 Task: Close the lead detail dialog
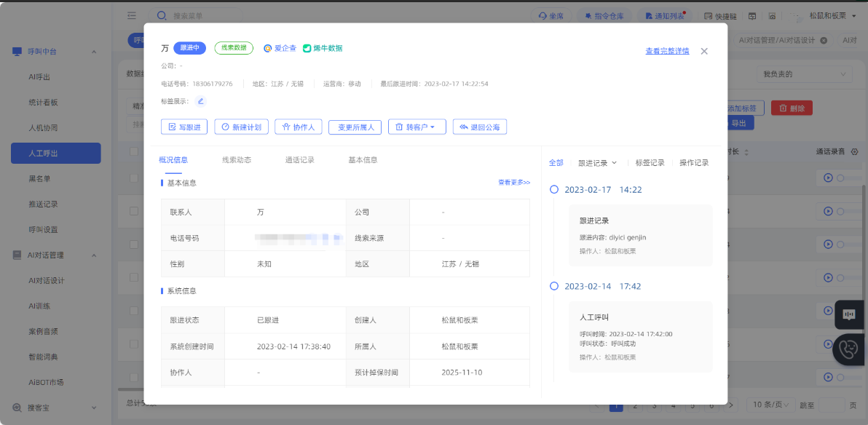(704, 51)
